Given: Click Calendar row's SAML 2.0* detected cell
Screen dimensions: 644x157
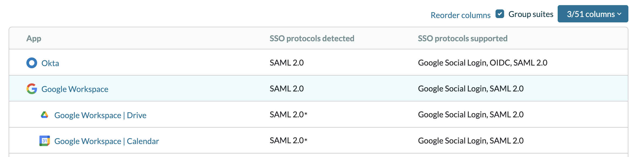Looking at the screenshot, I should tap(288, 140).
